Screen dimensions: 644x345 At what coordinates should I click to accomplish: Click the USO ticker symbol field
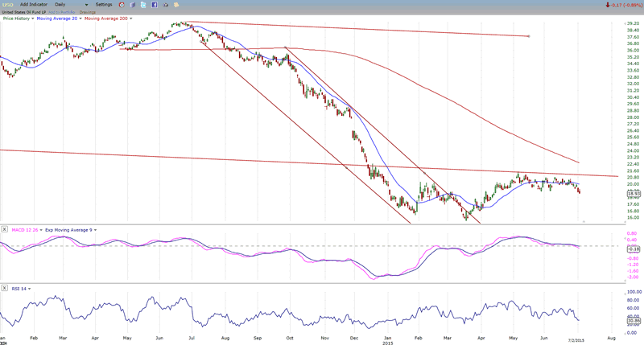6,5
